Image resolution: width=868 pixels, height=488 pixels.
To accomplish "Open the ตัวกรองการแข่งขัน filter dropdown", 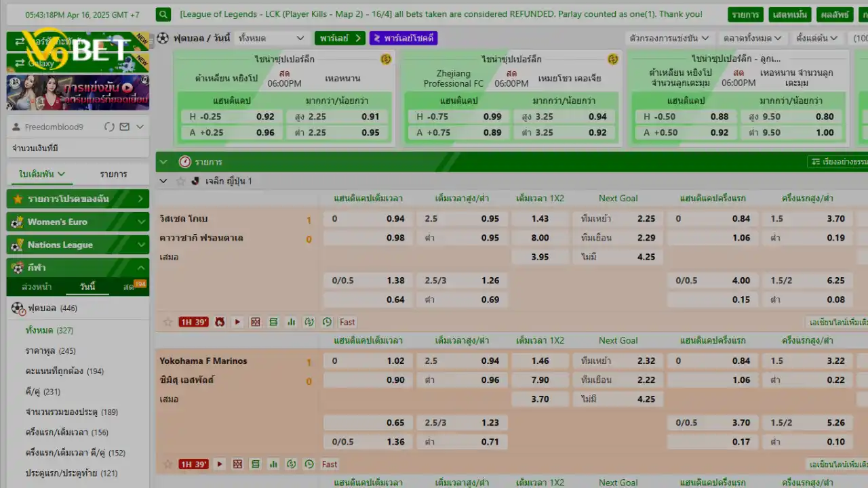I will (669, 38).
